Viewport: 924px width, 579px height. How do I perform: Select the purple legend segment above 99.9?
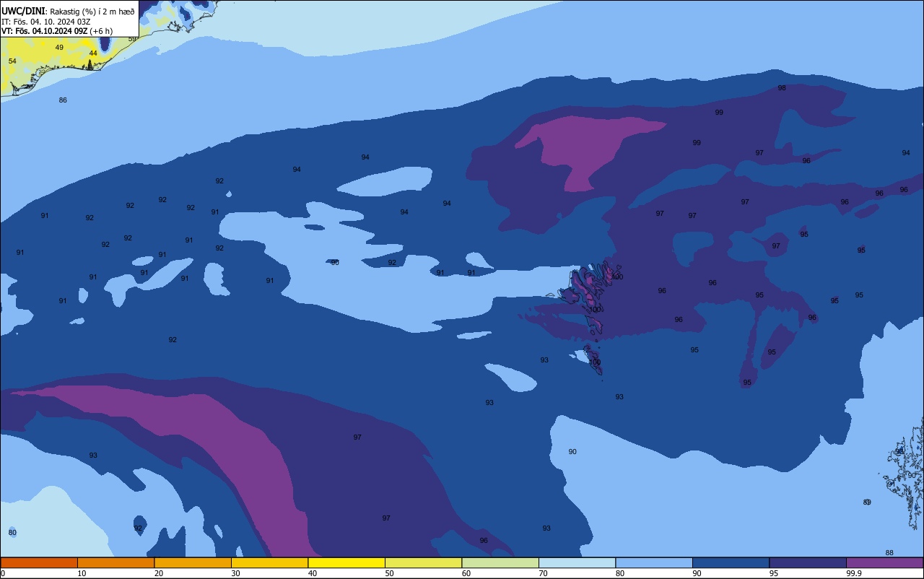884,562
